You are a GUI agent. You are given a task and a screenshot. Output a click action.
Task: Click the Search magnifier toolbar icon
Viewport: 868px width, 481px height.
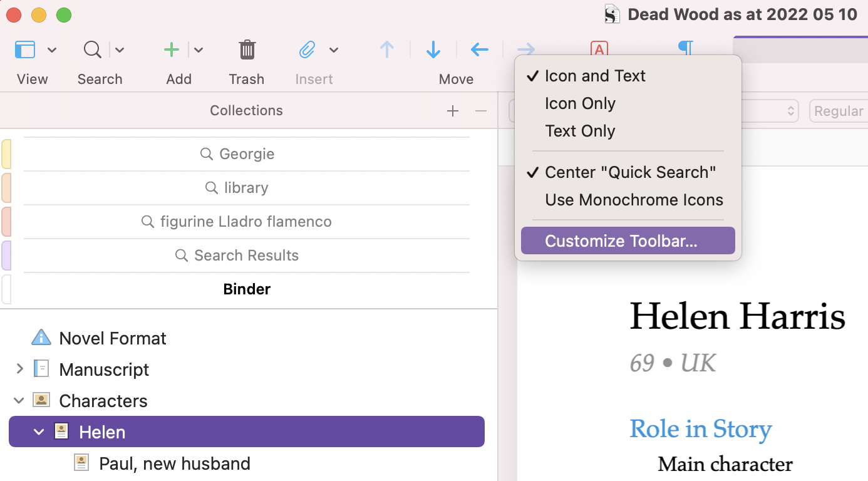93,49
